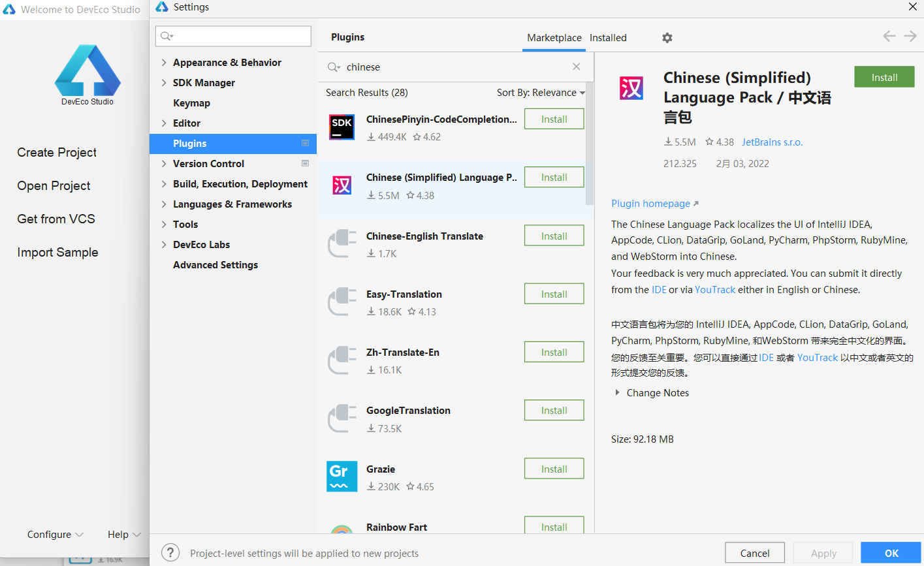Install the Grazie plugin

(554, 469)
